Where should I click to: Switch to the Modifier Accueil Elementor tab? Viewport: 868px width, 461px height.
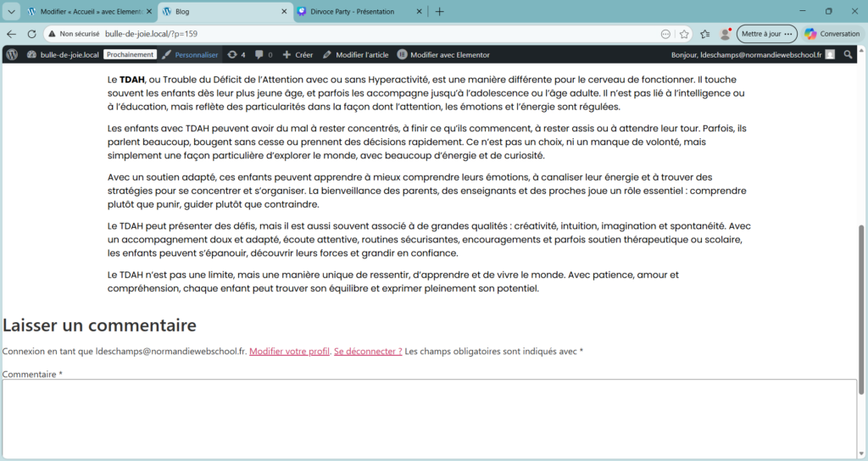(85, 12)
